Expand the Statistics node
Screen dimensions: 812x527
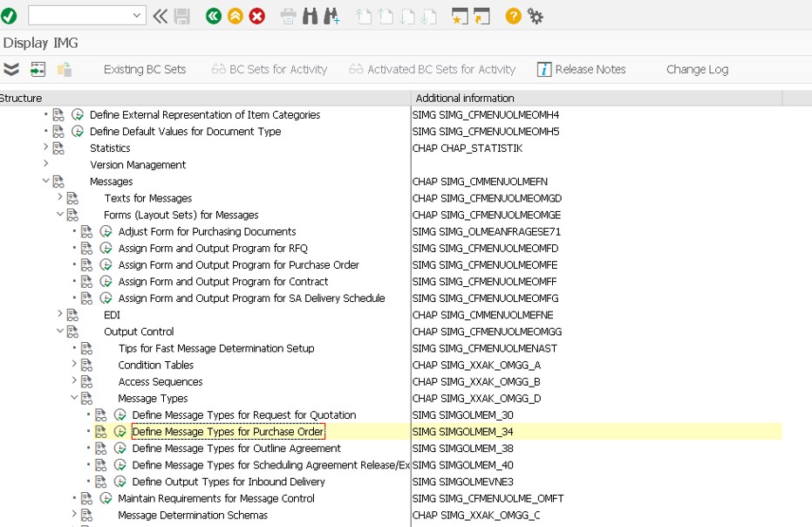pos(45,147)
